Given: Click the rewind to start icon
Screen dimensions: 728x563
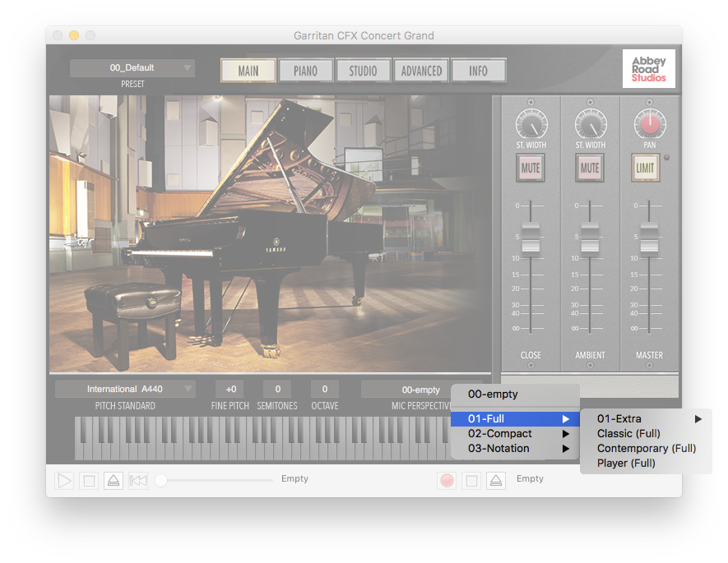Looking at the screenshot, I should (x=138, y=481).
